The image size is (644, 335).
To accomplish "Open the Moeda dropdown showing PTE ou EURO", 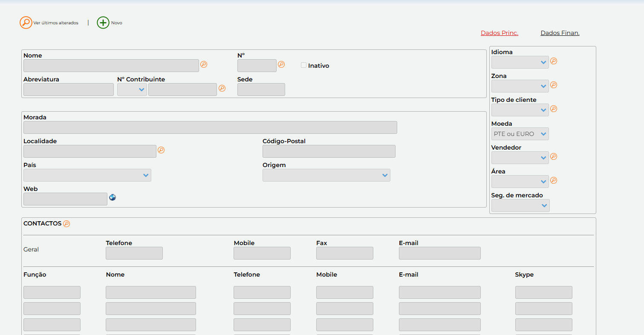I will point(520,134).
